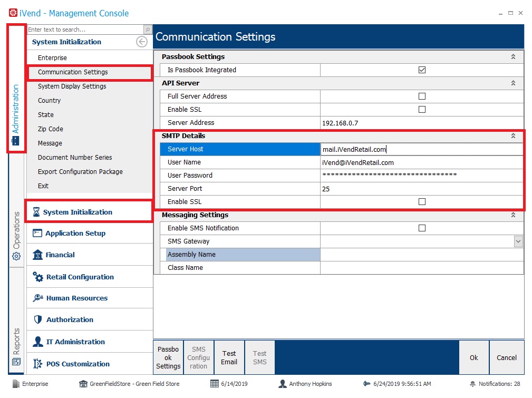Click the iVend app logo icon

(13, 13)
